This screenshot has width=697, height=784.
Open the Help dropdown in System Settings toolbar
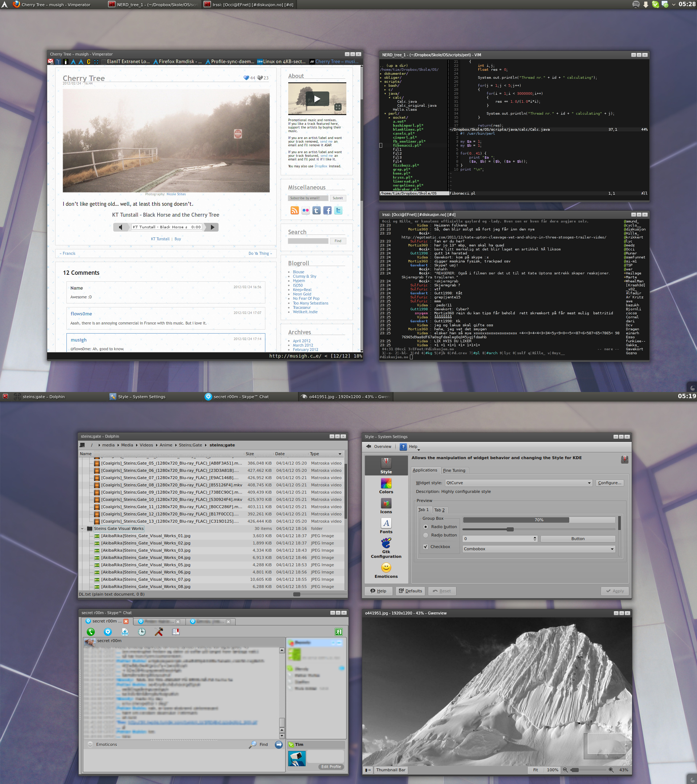[419, 450]
